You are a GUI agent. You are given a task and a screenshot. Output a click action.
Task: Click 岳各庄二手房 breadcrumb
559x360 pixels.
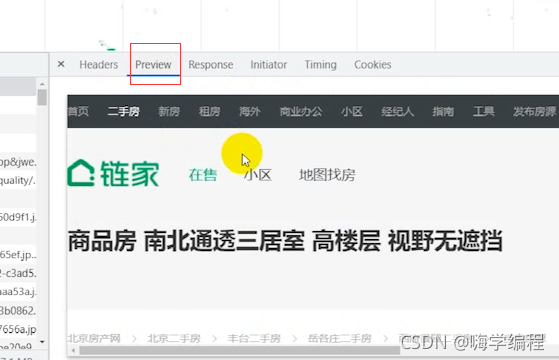point(340,338)
